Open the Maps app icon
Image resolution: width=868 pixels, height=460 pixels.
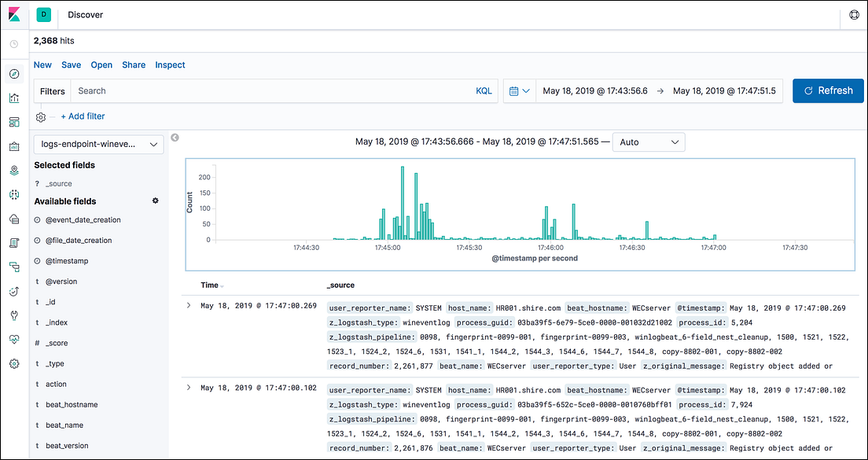(x=13, y=170)
